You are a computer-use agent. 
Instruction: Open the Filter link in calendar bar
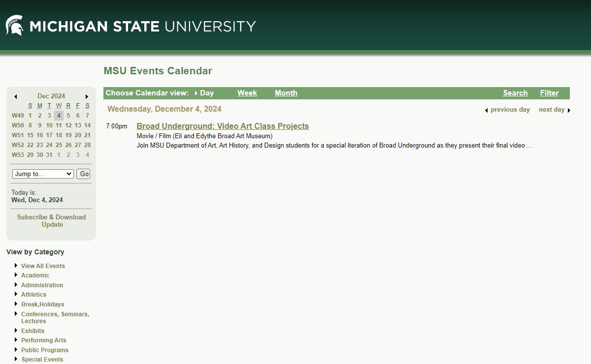[x=549, y=93]
